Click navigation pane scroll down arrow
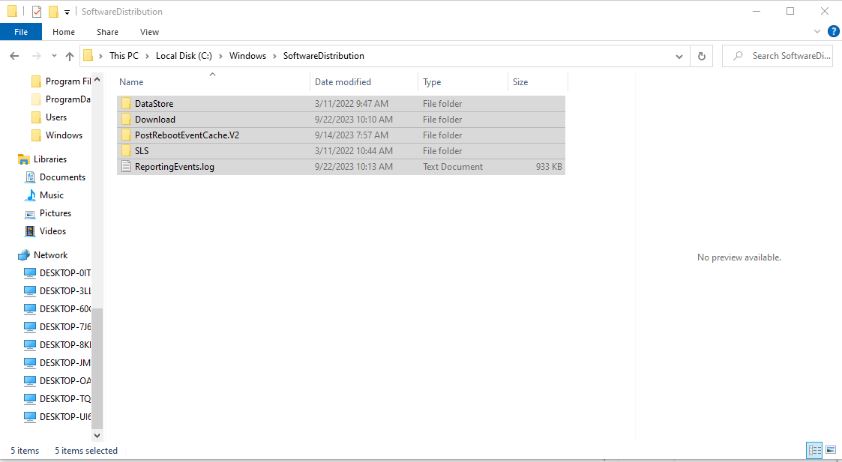This screenshot has height=462, width=842. point(97,435)
